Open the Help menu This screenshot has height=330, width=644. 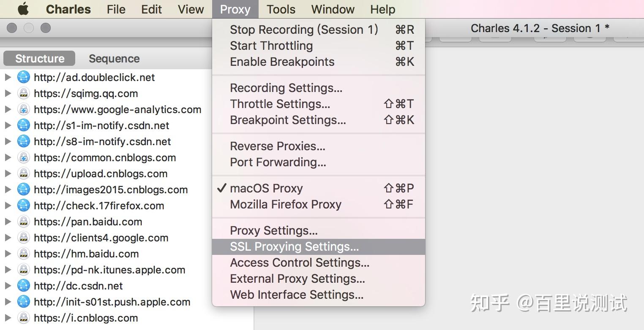tap(382, 9)
